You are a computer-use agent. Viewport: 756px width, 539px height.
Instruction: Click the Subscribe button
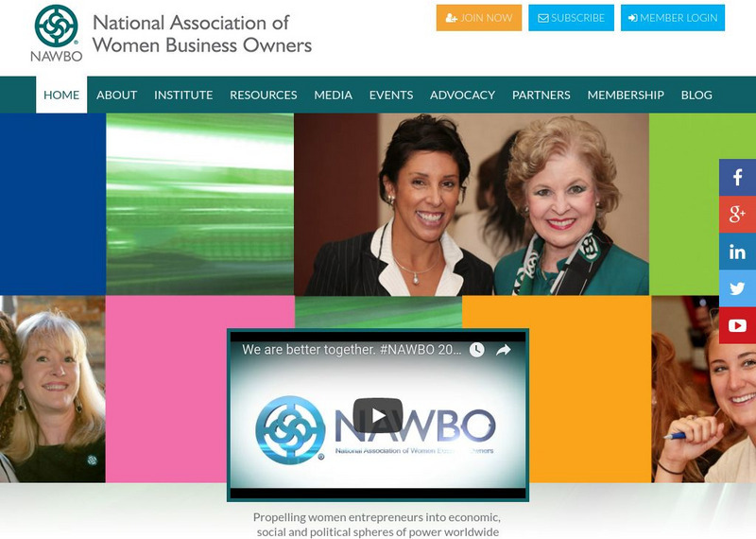point(571,18)
